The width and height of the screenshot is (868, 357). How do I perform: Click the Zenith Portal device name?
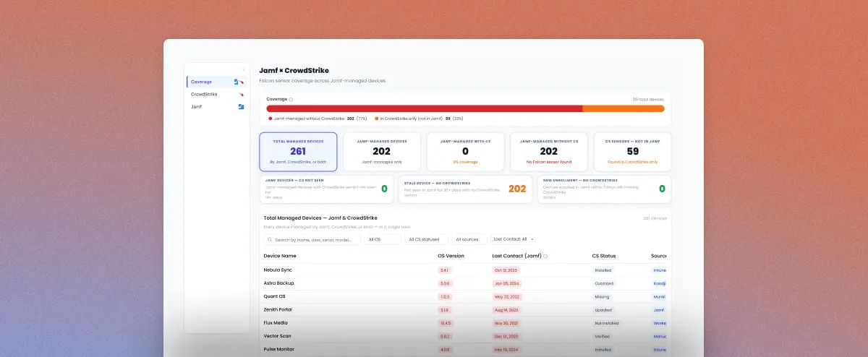click(x=278, y=309)
